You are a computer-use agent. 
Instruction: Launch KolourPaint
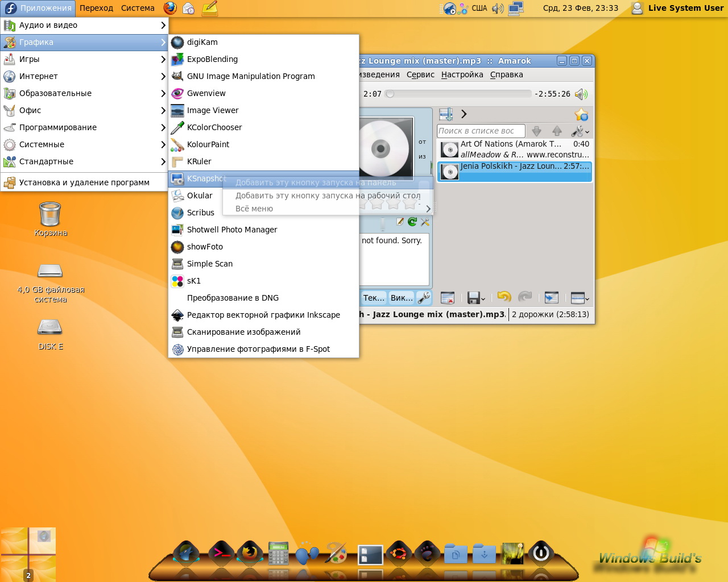(264, 144)
